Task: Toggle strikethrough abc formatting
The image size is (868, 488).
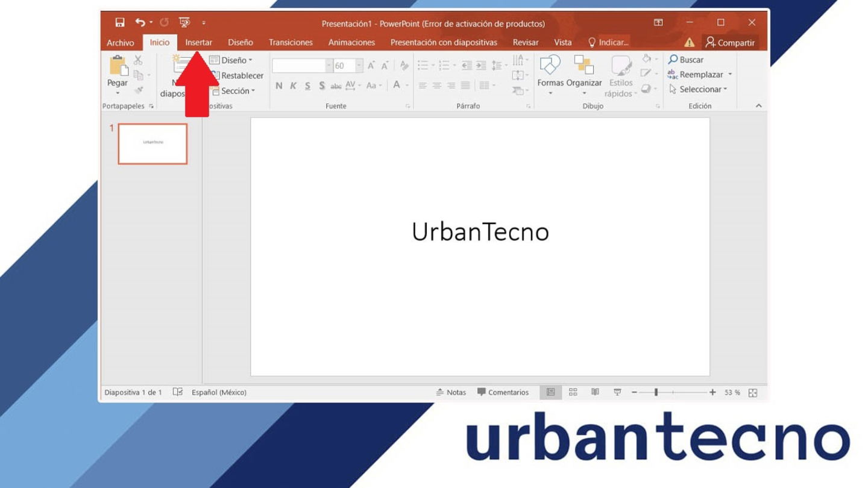Action: pyautogui.click(x=336, y=86)
